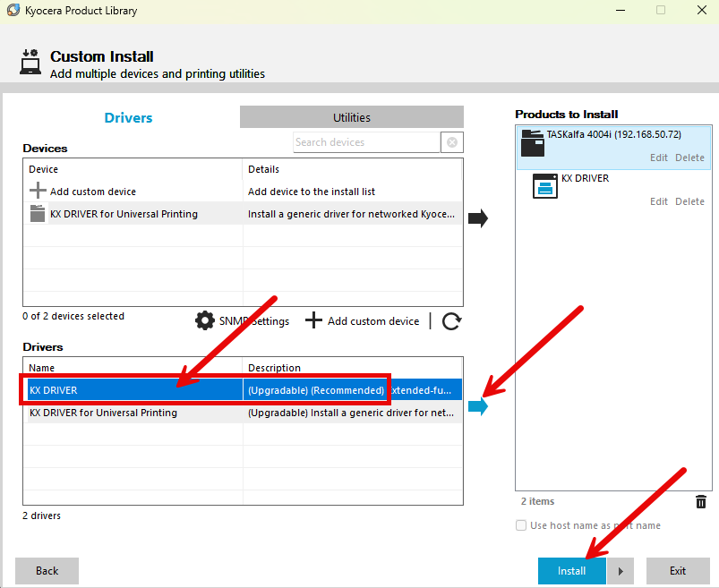The image size is (719, 588).
Task: Click the Back button
Action: click(x=47, y=571)
